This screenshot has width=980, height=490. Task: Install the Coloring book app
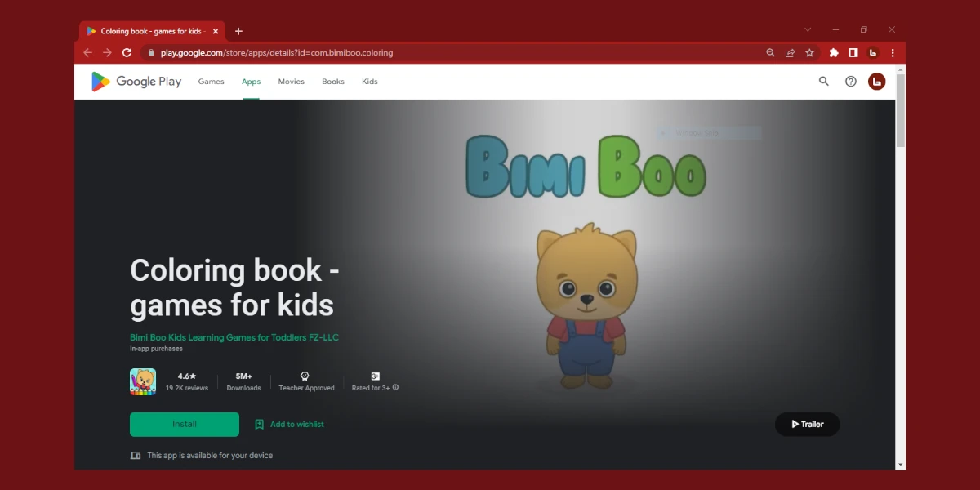pos(185,425)
